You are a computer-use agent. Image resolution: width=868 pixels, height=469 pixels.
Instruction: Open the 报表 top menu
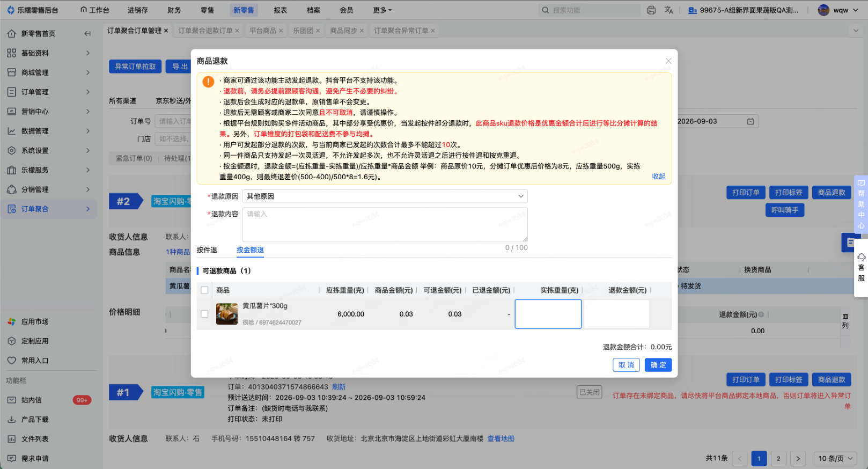pyautogui.click(x=280, y=10)
